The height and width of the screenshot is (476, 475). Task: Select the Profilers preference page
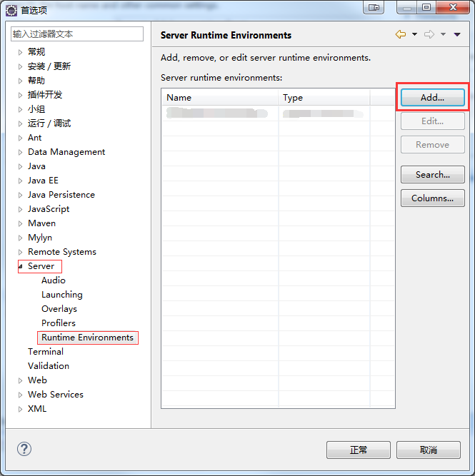coord(58,323)
